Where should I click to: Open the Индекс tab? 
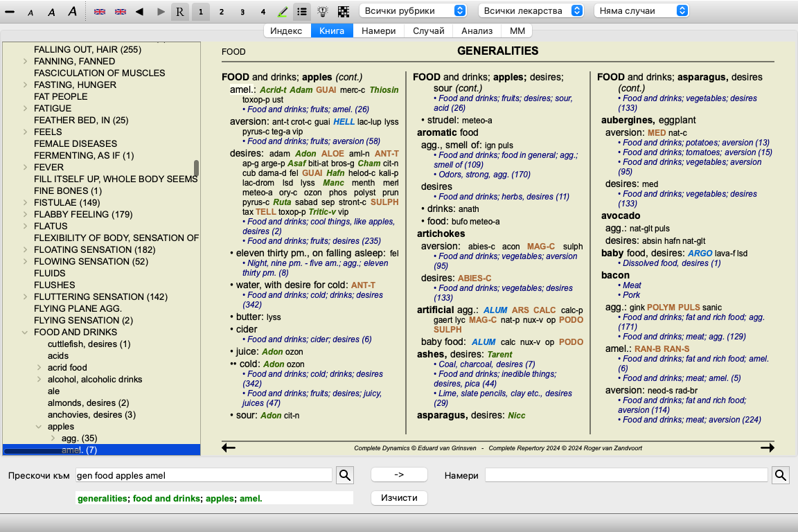(x=286, y=30)
